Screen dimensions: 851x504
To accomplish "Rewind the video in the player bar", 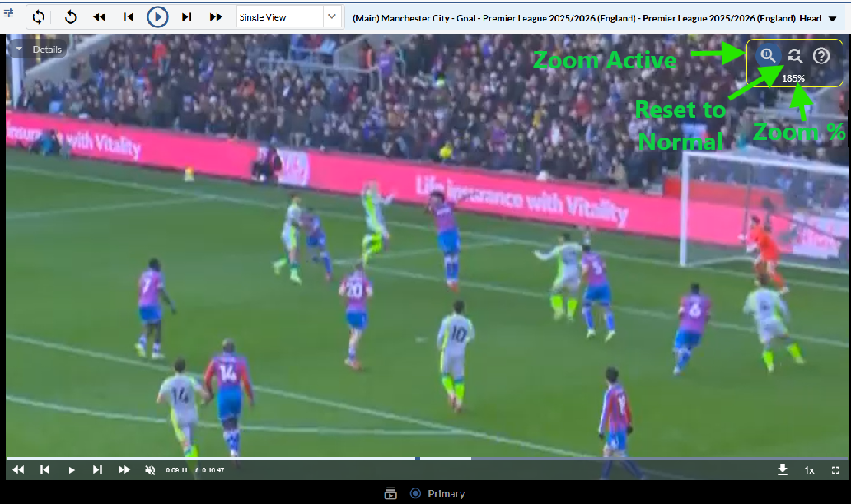I will [x=18, y=469].
